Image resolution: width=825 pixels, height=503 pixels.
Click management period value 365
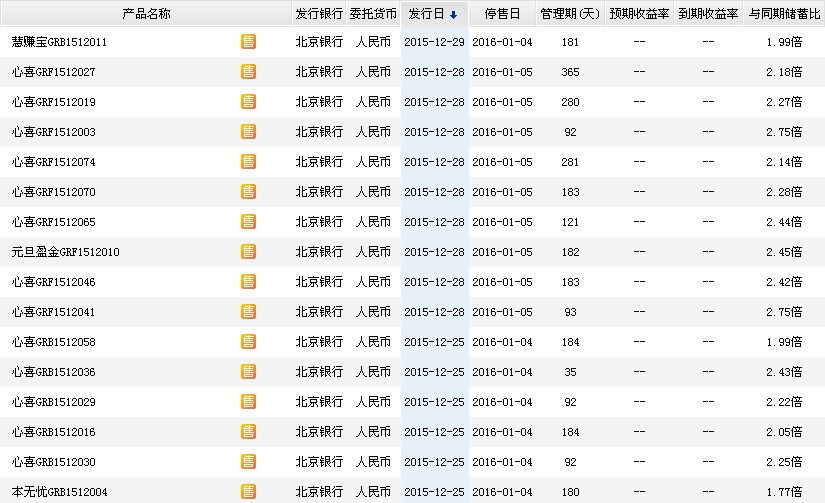pyautogui.click(x=570, y=72)
